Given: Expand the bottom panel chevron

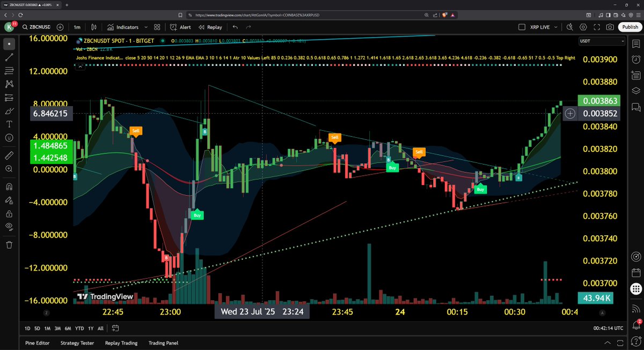Looking at the screenshot, I should [607, 343].
